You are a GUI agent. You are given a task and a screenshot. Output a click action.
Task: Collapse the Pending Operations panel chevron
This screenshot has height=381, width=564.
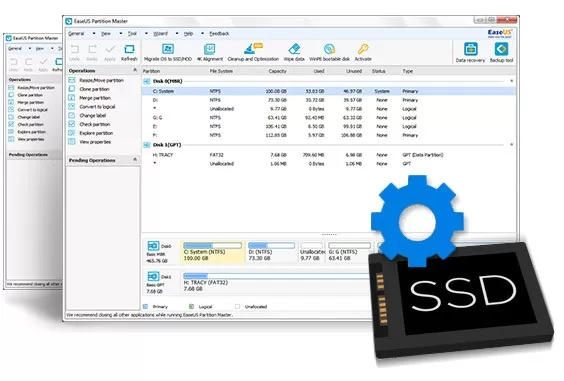pos(135,159)
